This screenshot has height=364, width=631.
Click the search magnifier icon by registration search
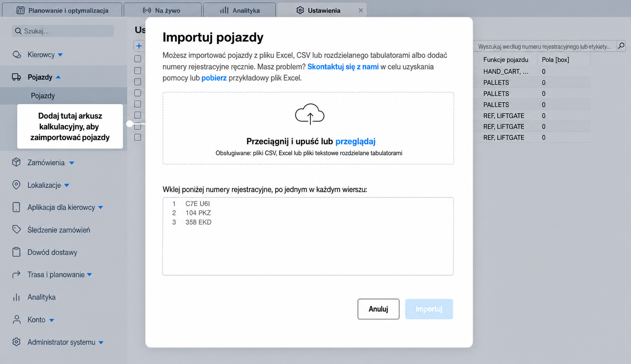[621, 46]
